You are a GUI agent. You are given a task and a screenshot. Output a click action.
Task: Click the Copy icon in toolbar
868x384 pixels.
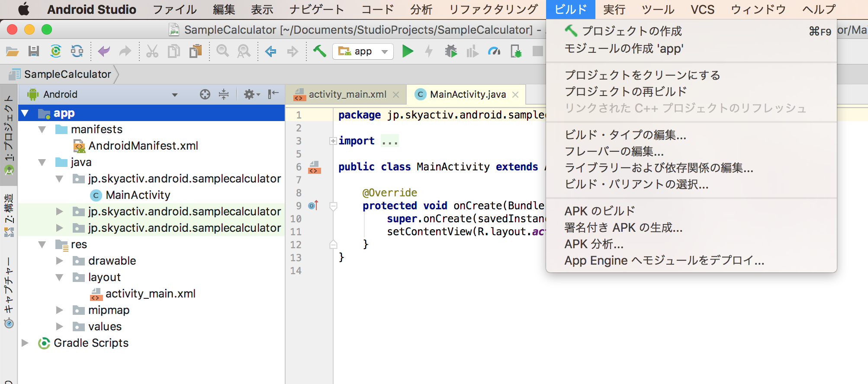click(x=174, y=51)
